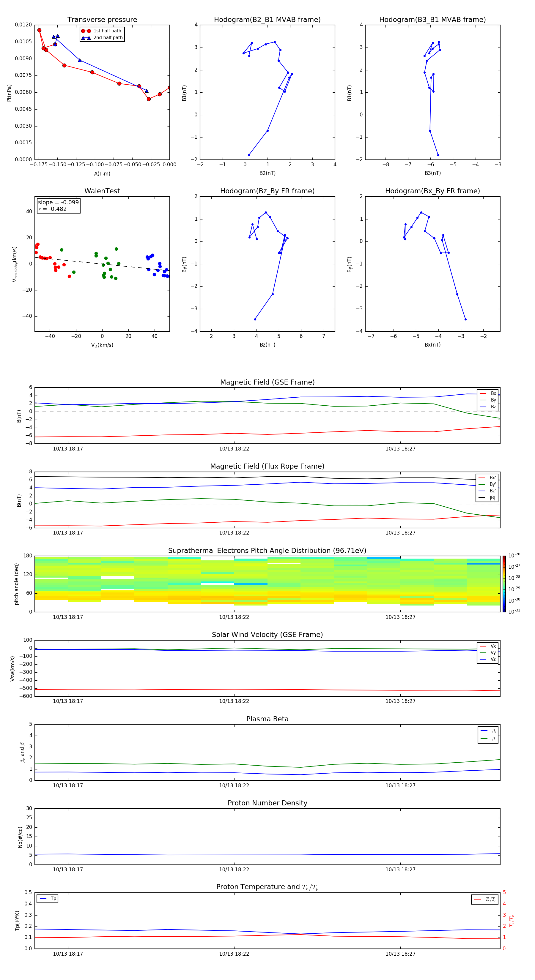Click the 'Pt(nPa)' y-axis label
The height and width of the screenshot is (980, 535).
pos(9,93)
